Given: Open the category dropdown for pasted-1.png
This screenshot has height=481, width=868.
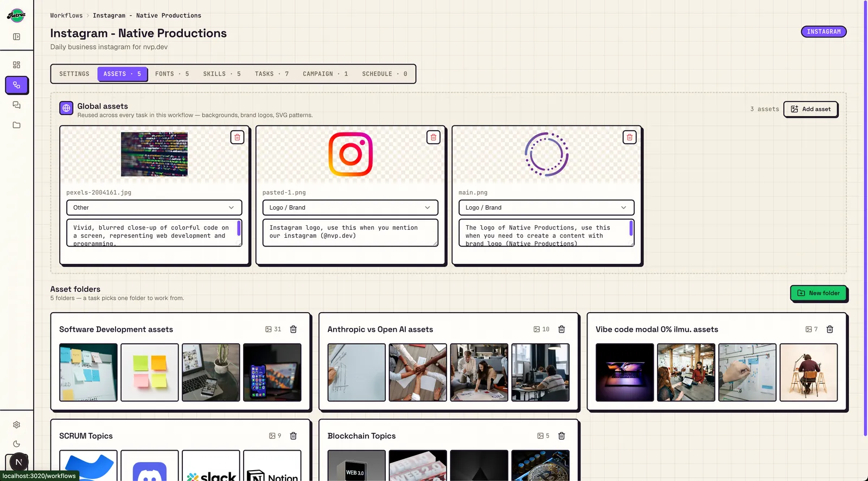Looking at the screenshot, I should click(350, 207).
